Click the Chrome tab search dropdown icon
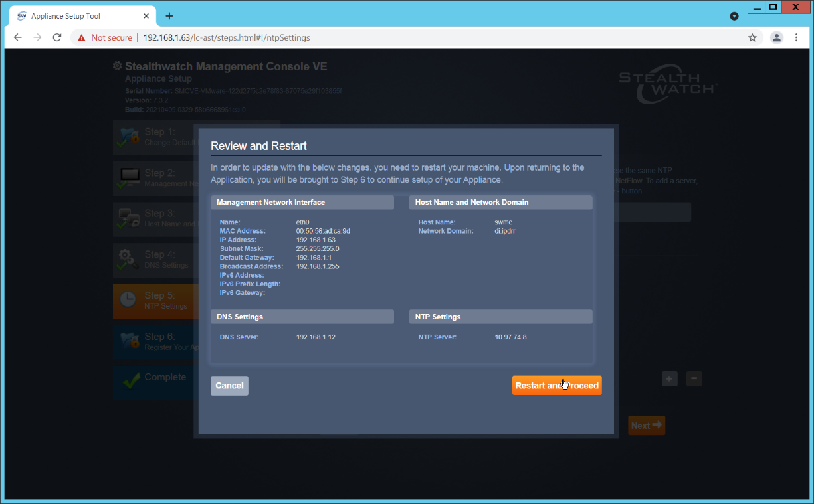Image resolution: width=814 pixels, height=504 pixels. click(x=734, y=16)
